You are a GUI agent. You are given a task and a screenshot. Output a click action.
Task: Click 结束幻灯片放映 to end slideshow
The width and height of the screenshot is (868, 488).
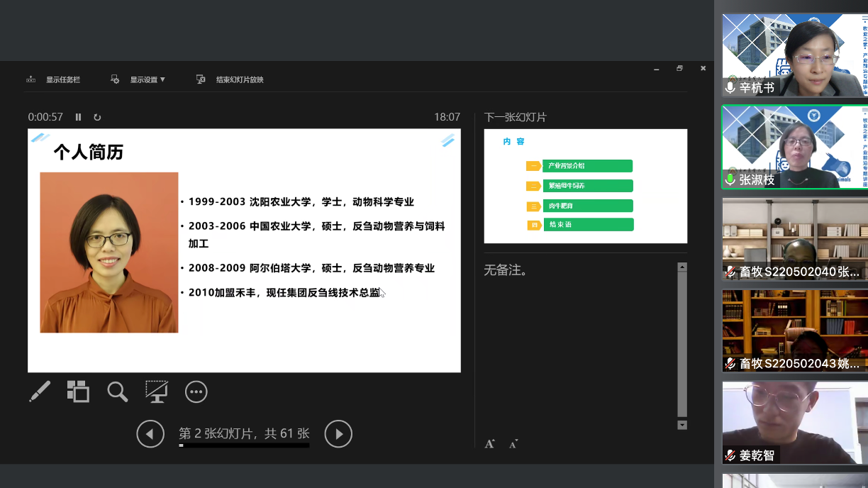230,79
